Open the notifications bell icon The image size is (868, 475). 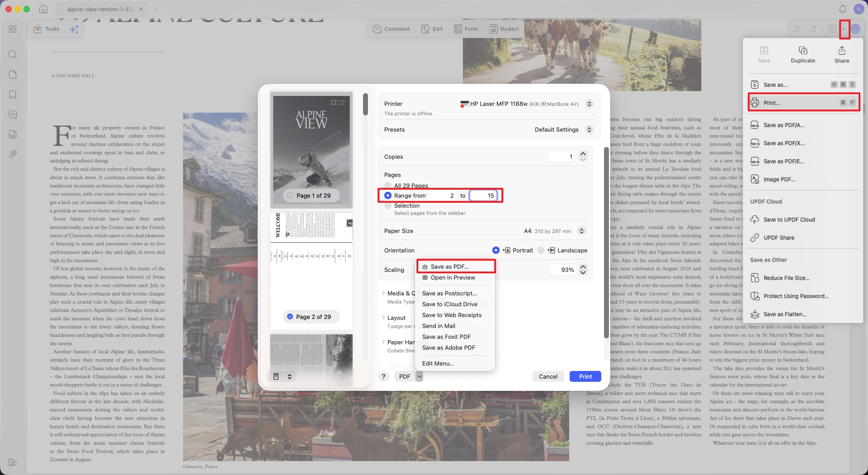click(843, 9)
